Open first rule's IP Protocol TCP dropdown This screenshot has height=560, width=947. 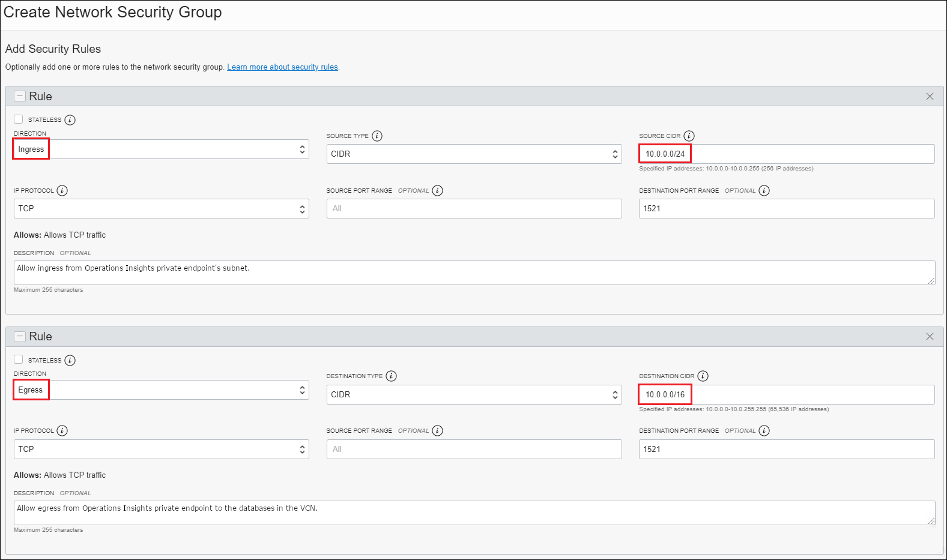click(x=161, y=209)
